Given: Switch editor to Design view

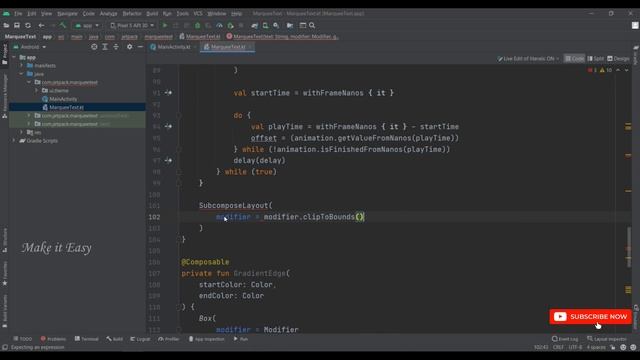Looking at the screenshot, I should tap(618, 59).
